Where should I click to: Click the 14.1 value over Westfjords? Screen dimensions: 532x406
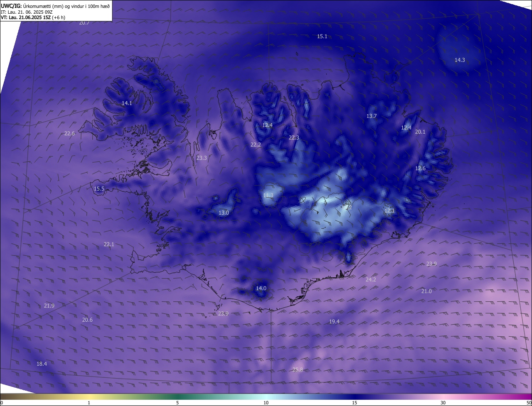pyautogui.click(x=127, y=103)
